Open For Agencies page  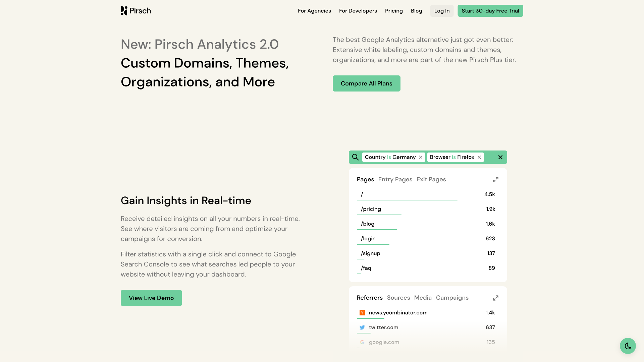pos(314,11)
